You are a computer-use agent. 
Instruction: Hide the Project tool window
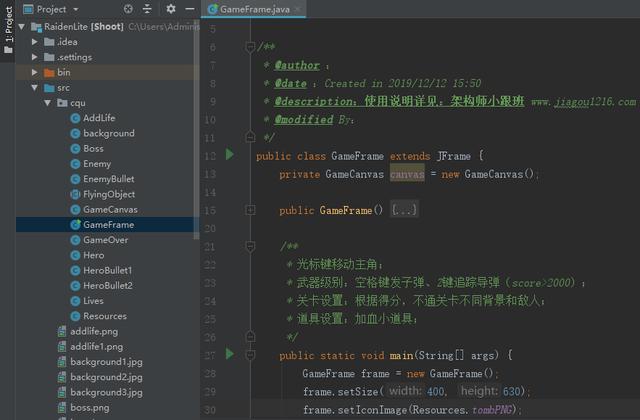tap(190, 9)
